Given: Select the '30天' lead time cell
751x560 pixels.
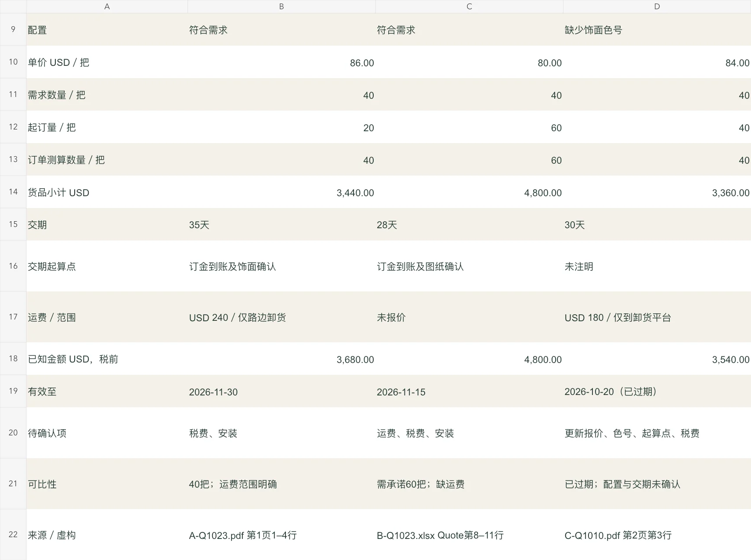Looking at the screenshot, I should pyautogui.click(x=657, y=225).
